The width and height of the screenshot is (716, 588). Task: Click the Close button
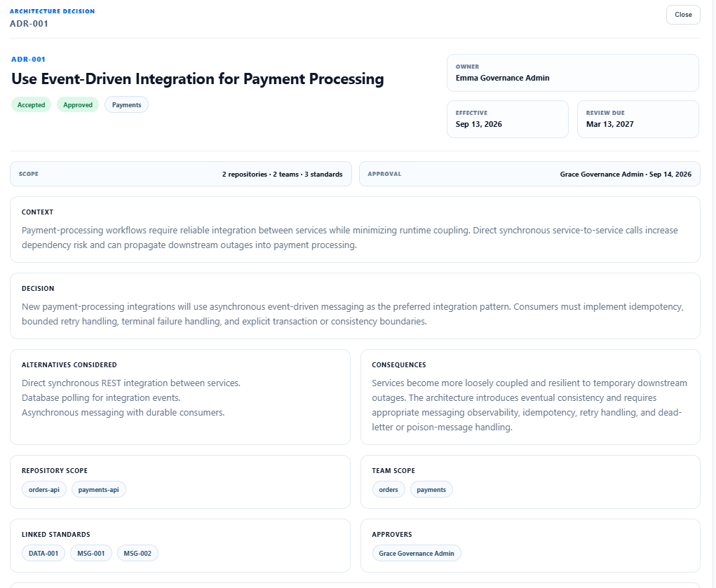(682, 15)
